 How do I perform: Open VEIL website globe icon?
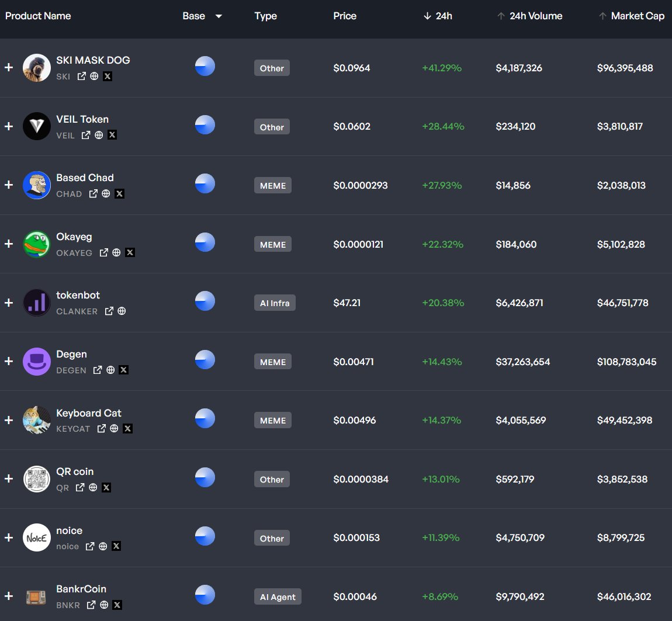click(x=99, y=135)
